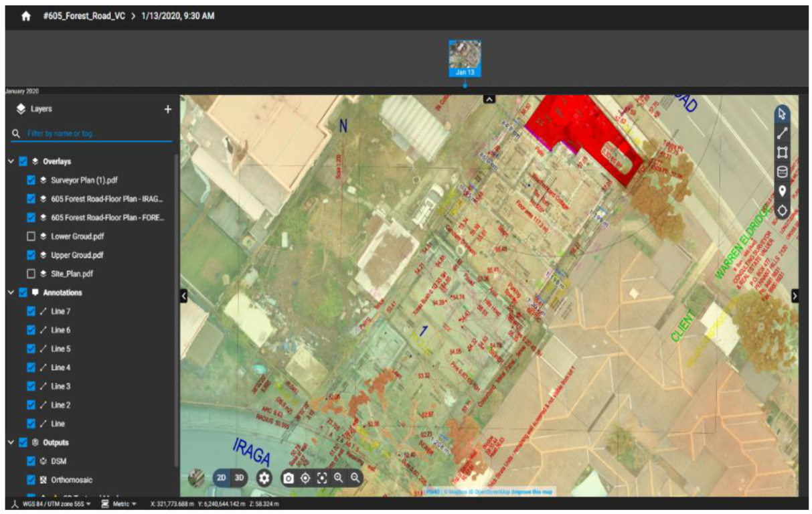812x514 pixels.
Task: Hide the Line 7 annotation
Action: coord(31,311)
